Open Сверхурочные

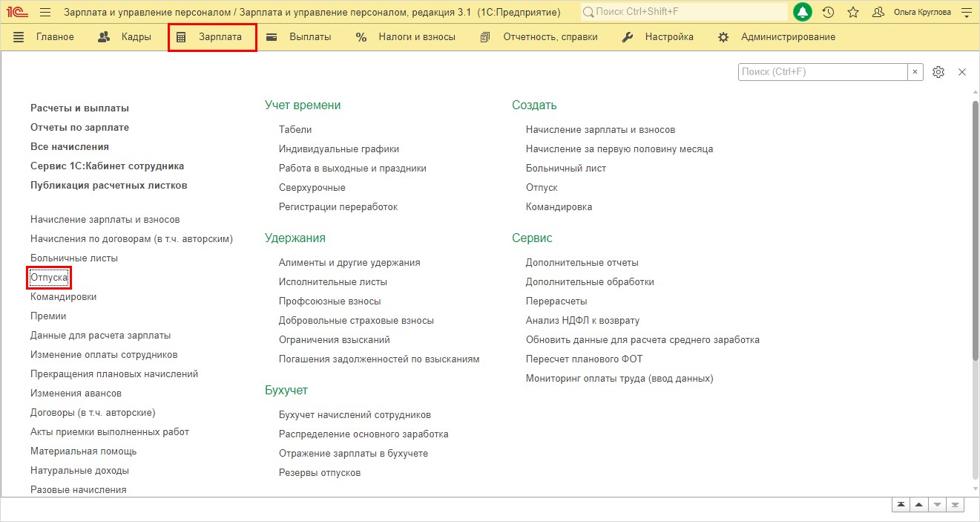click(312, 187)
